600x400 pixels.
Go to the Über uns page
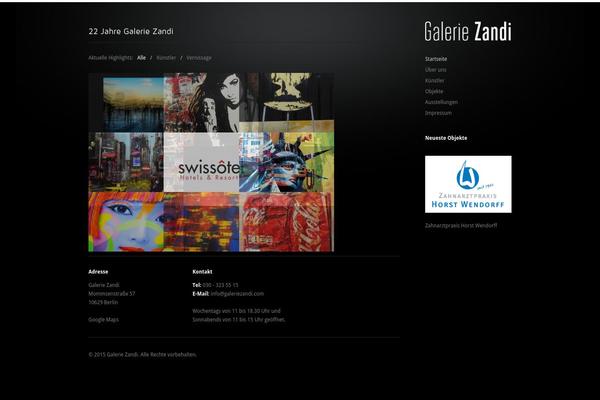435,70
